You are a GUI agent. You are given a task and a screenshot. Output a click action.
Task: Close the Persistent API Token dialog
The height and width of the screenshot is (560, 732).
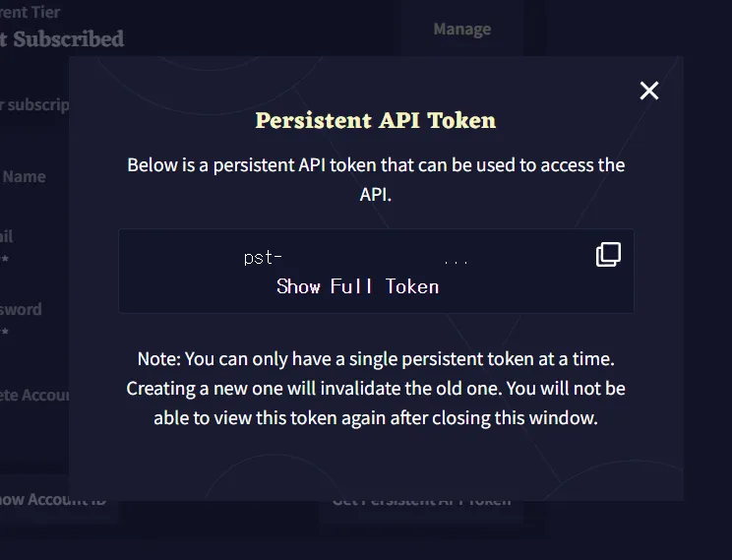649,91
